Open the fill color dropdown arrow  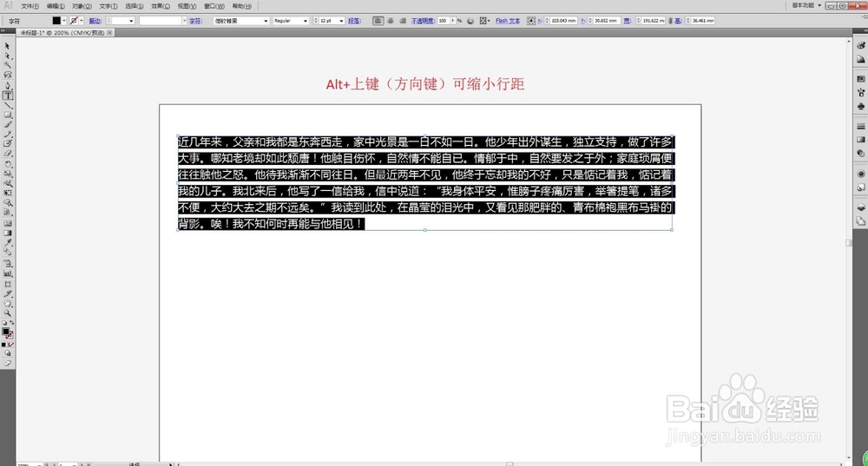(64, 21)
